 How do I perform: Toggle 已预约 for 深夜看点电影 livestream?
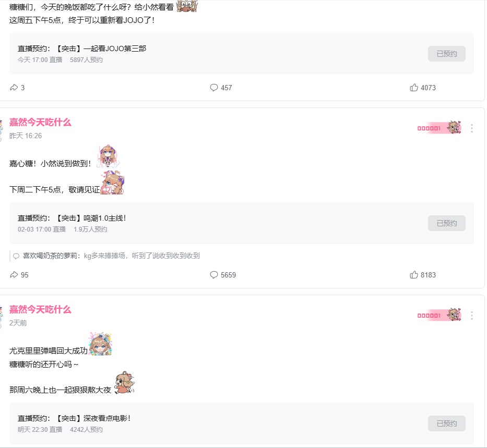click(x=447, y=423)
